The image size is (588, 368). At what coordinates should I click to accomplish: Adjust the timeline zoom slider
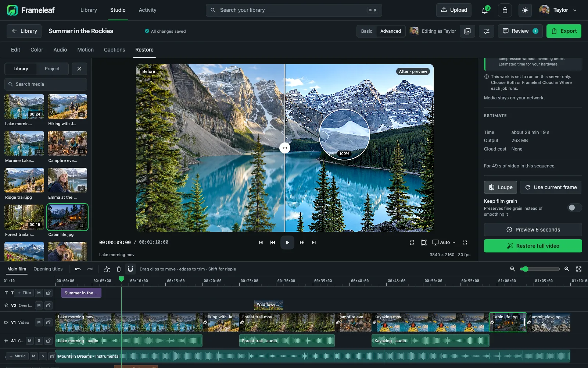pyautogui.click(x=540, y=269)
